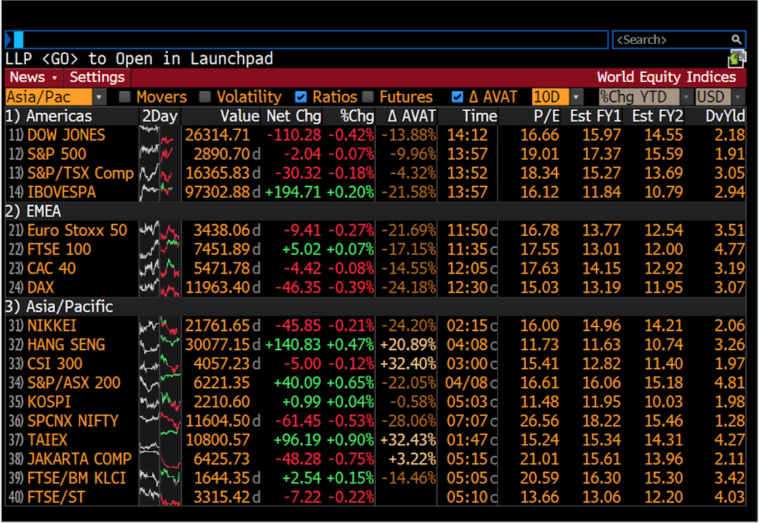This screenshot has width=759, height=523.
Task: Open the S&P/ASX 200 index
Action: pyautogui.click(x=74, y=383)
